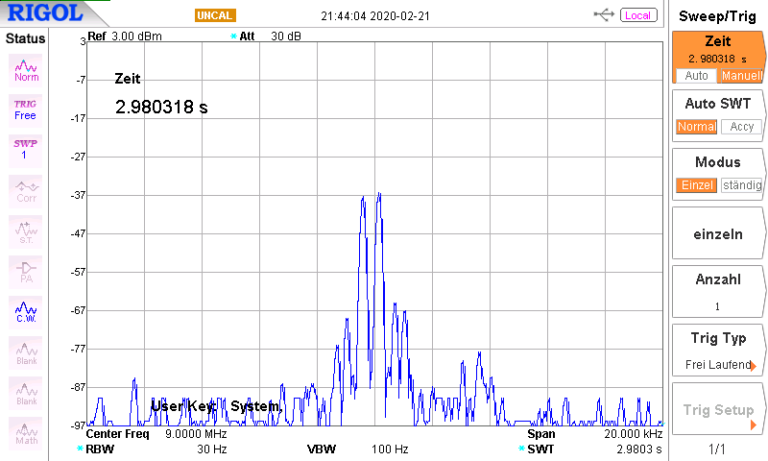Viewport: 768px width, 461px height.
Task: Open the Trig Setup submenu
Action: (x=717, y=409)
